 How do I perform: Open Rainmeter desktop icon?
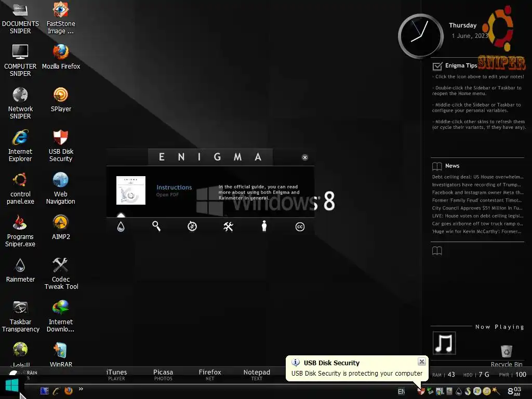tap(20, 270)
